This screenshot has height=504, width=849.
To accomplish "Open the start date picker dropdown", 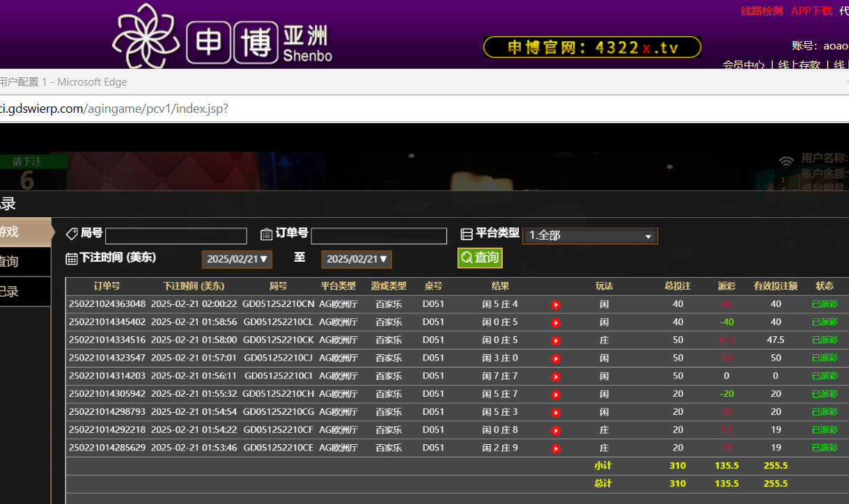I will tap(237, 260).
